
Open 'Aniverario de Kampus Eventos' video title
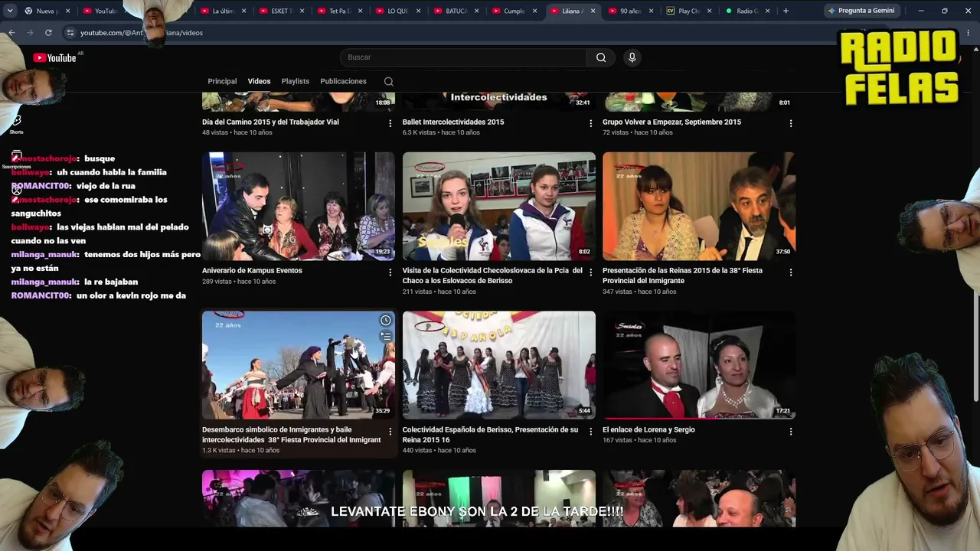(x=252, y=270)
